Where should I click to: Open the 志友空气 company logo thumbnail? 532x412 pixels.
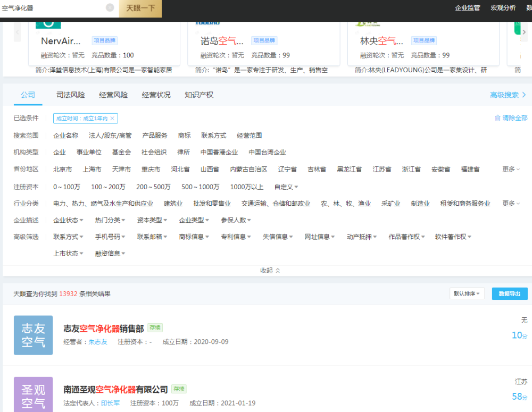coord(33,335)
